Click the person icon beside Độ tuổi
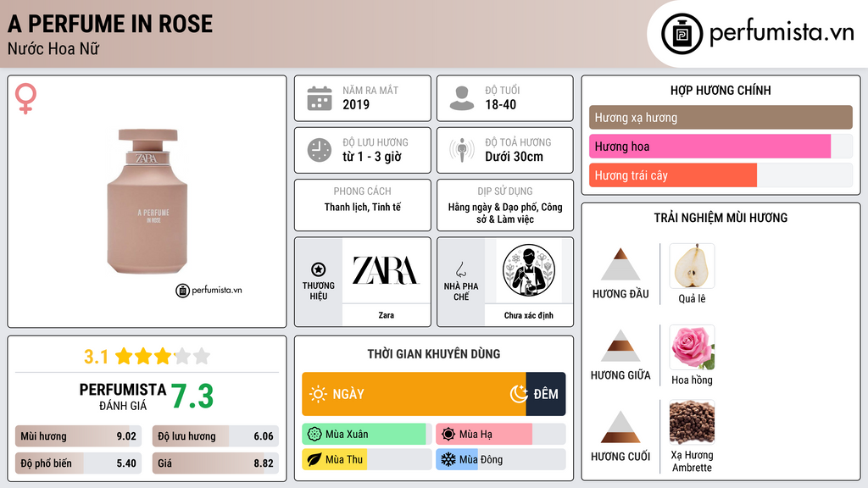 click(x=462, y=98)
